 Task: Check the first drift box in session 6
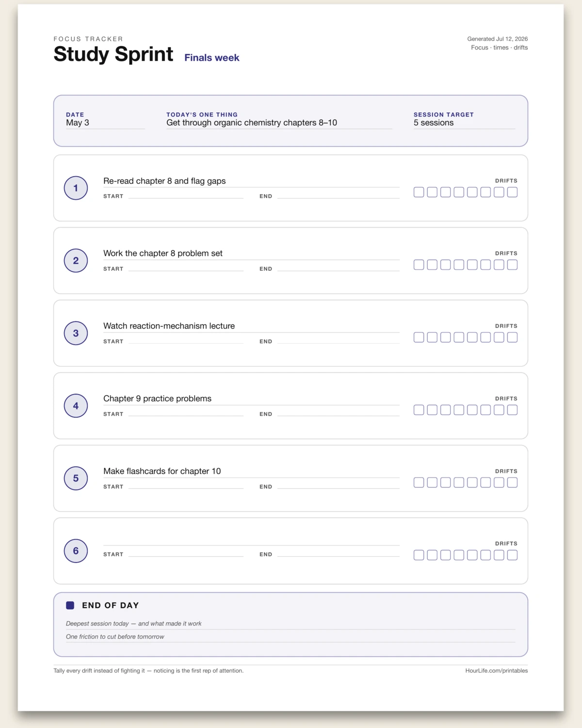coord(419,555)
